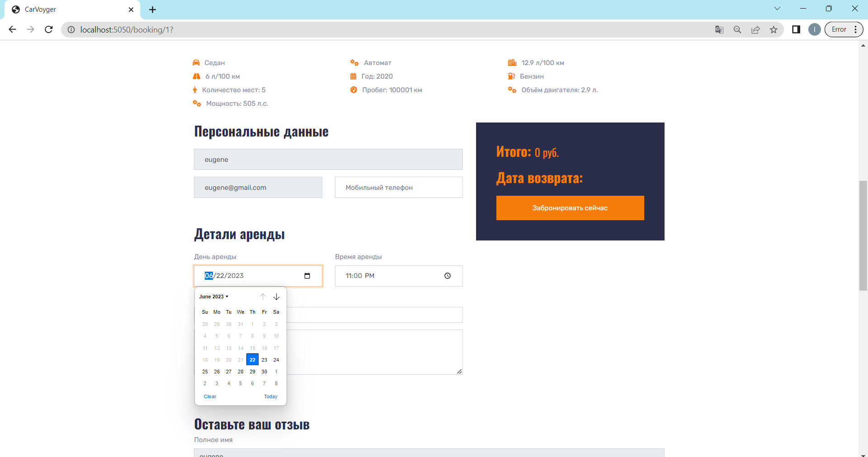This screenshot has height=457, width=868.
Task: Click the fuel pump icon beside Бензин
Action: (x=511, y=76)
